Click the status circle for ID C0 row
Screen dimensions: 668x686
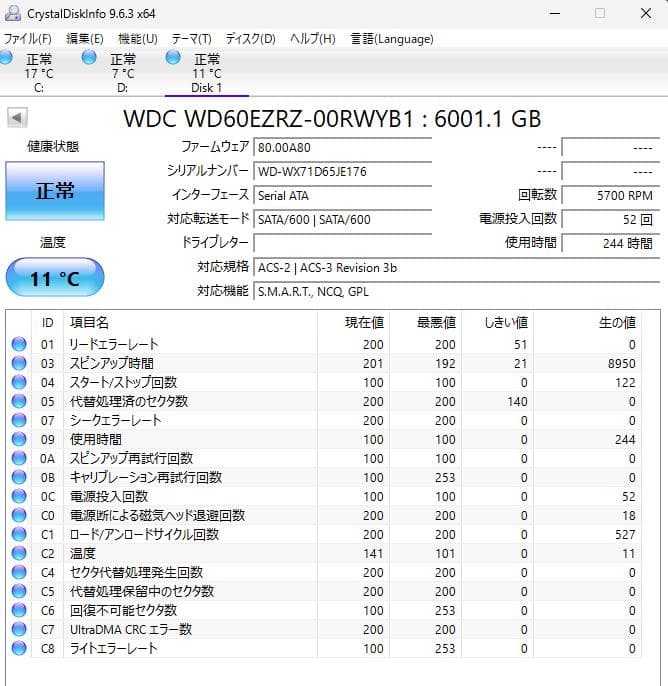point(19,515)
